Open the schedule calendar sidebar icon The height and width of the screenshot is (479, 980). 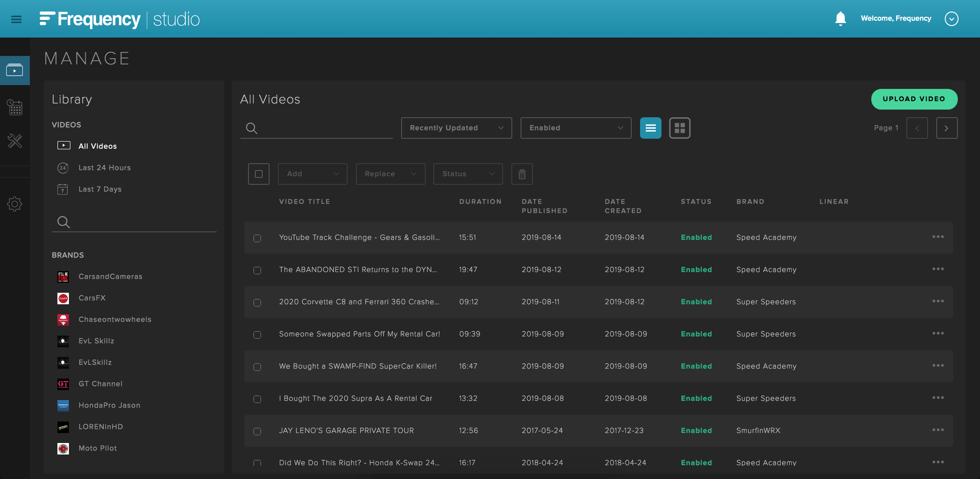click(x=15, y=107)
